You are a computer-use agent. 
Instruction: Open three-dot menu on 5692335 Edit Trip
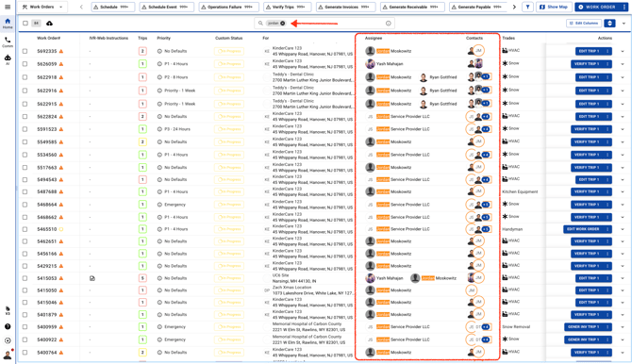(607, 51)
